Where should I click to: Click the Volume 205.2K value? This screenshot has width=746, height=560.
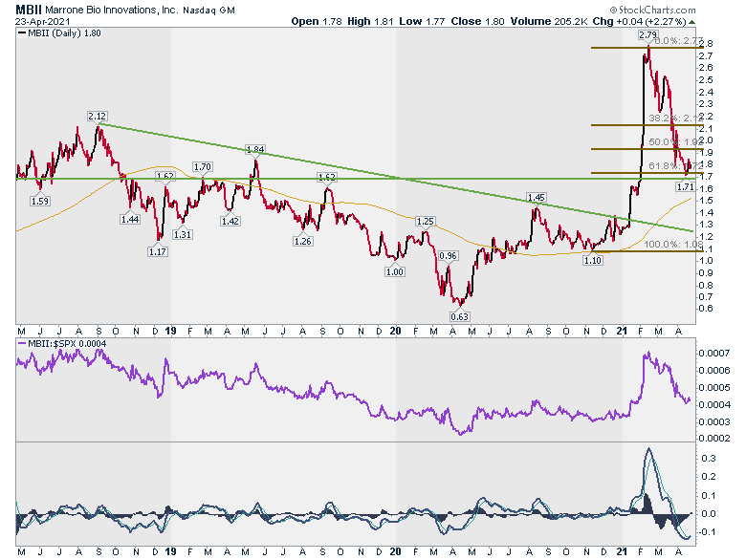[549, 21]
